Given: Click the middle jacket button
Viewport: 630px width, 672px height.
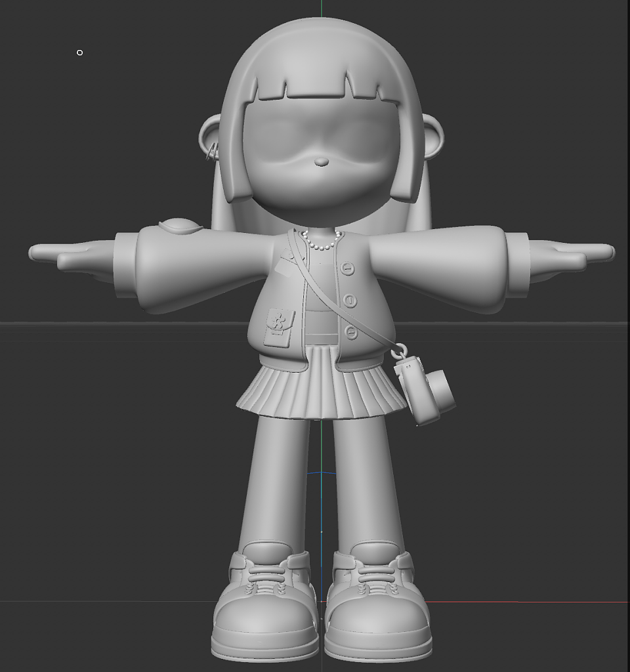Looking at the screenshot, I should [350, 300].
